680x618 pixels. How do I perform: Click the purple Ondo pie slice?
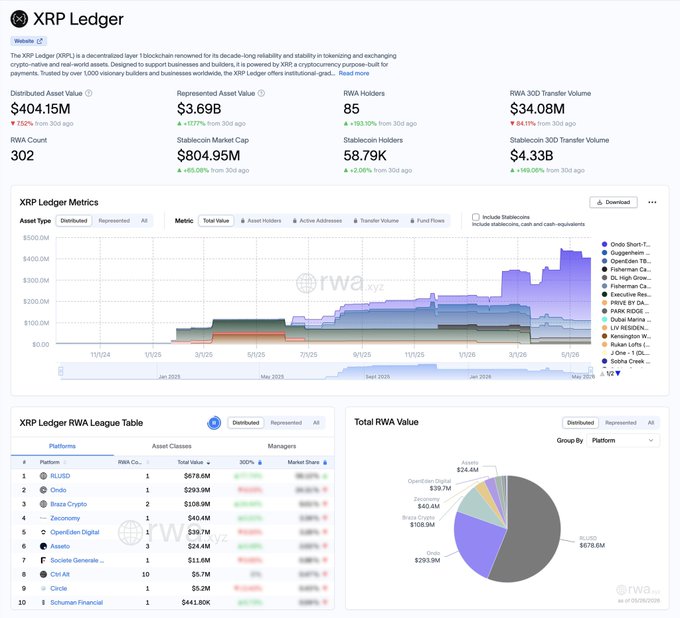[x=477, y=544]
